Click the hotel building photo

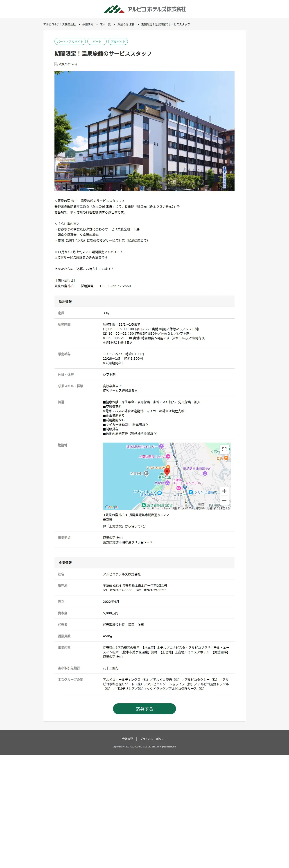point(144,131)
